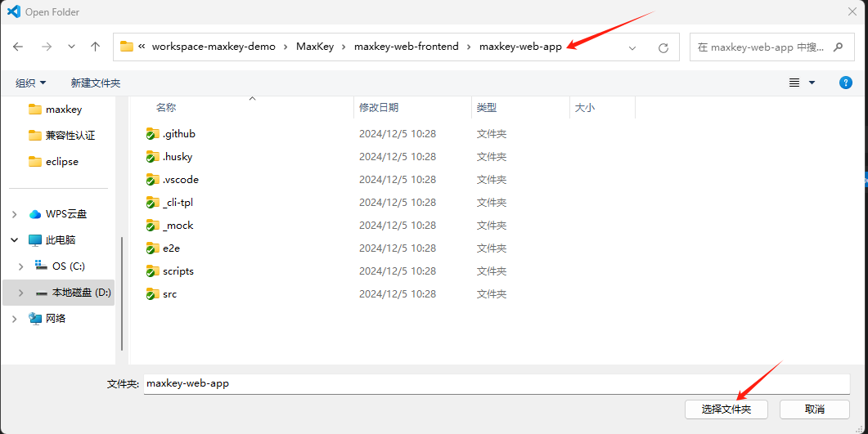The image size is (868, 434).
Task: Close the Open Folder dialog
Action: point(852,11)
